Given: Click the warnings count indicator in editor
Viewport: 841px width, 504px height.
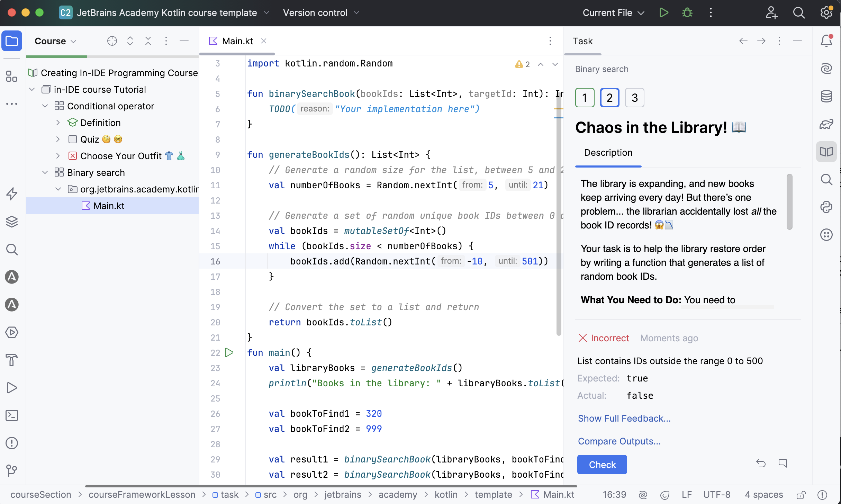Looking at the screenshot, I should coord(522,64).
